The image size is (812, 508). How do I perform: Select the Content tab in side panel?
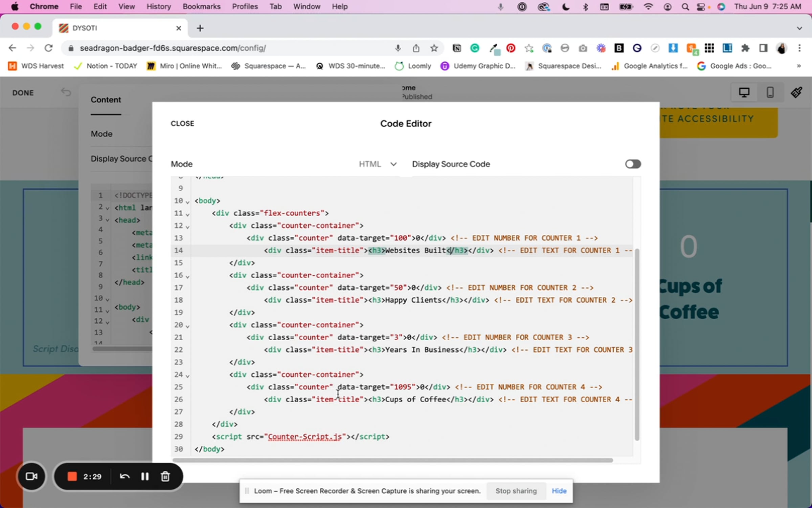106,100
